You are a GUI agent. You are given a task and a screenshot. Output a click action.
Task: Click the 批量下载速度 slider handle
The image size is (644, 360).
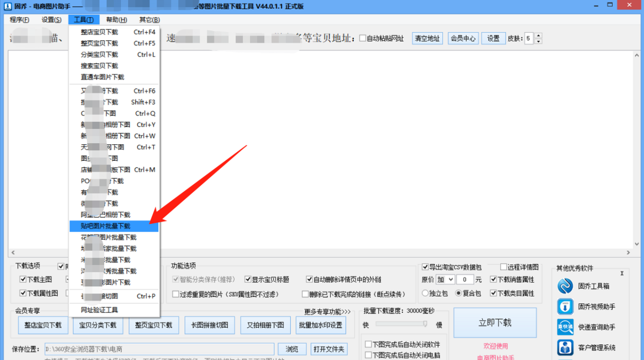click(425, 324)
